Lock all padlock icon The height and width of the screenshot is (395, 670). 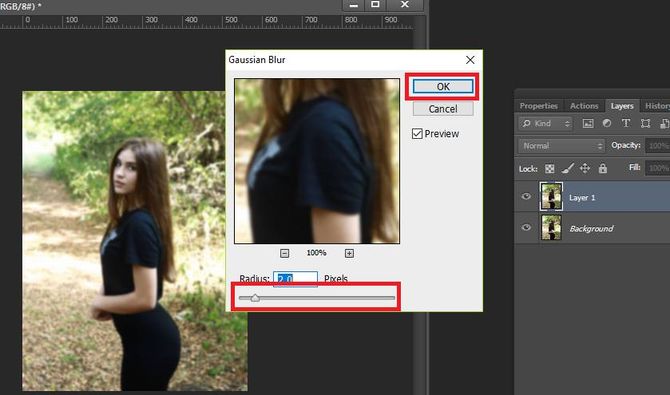click(602, 168)
